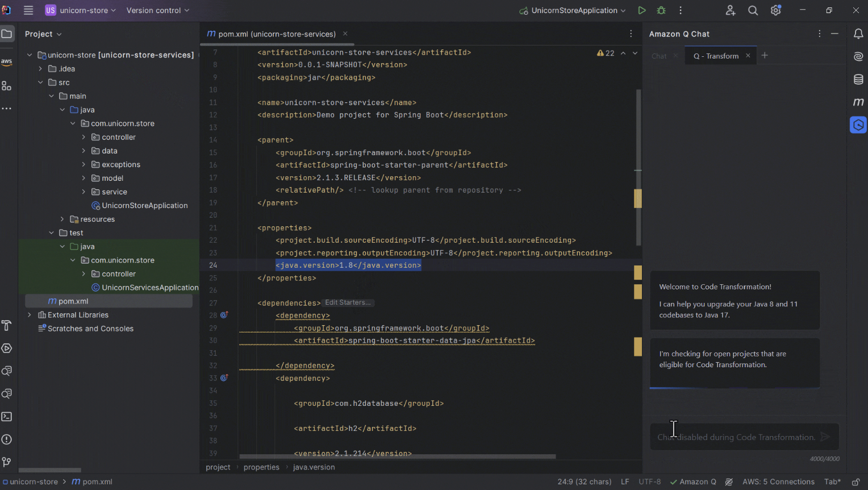Open the Version control menu
Image resolution: width=868 pixels, height=490 pixels.
153,10
